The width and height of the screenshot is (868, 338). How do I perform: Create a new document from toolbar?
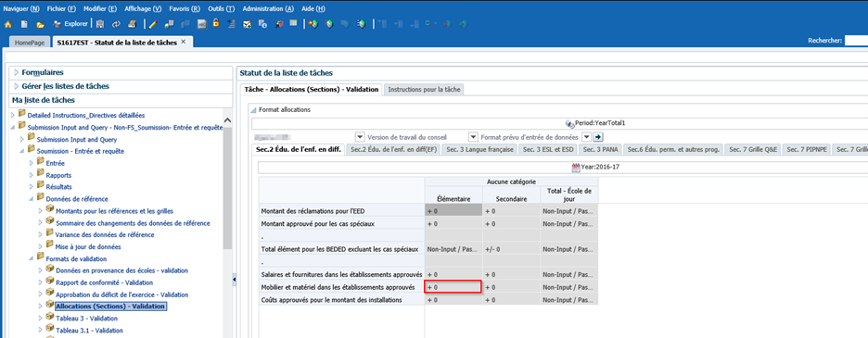[x=24, y=24]
